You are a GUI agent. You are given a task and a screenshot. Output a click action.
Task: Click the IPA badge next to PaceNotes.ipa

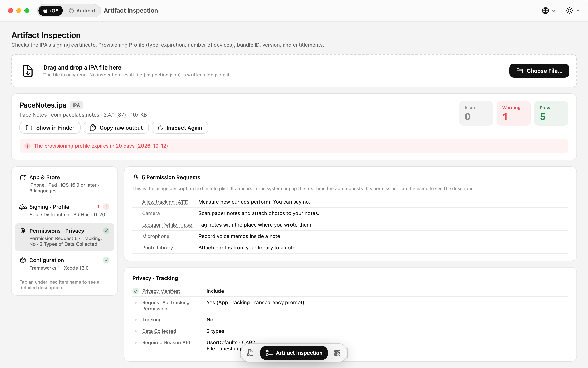(76, 105)
